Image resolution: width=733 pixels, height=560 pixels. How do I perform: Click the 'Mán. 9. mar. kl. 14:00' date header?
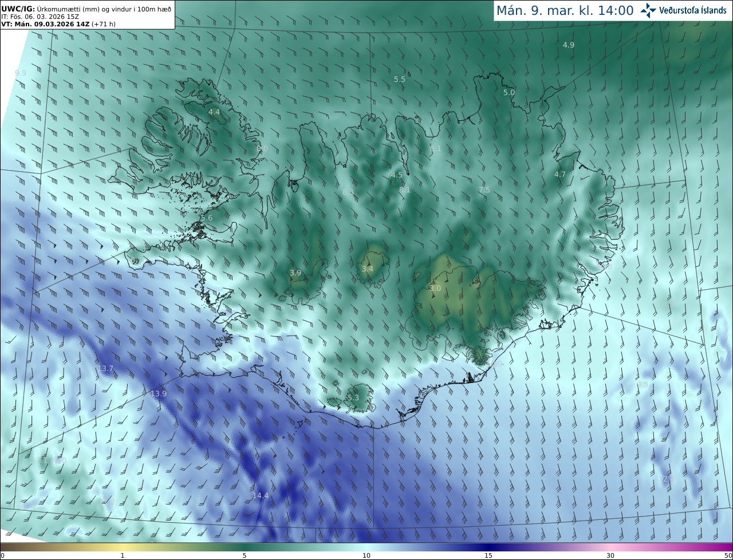tap(565, 10)
